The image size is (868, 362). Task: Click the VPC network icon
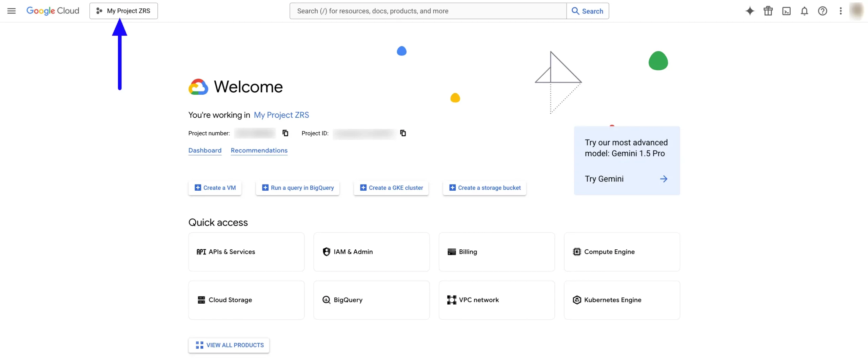tap(452, 300)
